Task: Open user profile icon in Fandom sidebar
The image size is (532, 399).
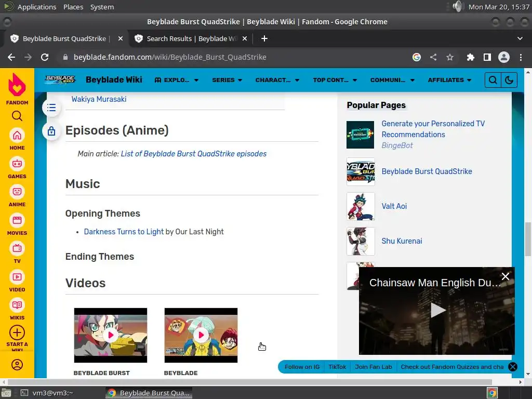Action: pyautogui.click(x=17, y=365)
